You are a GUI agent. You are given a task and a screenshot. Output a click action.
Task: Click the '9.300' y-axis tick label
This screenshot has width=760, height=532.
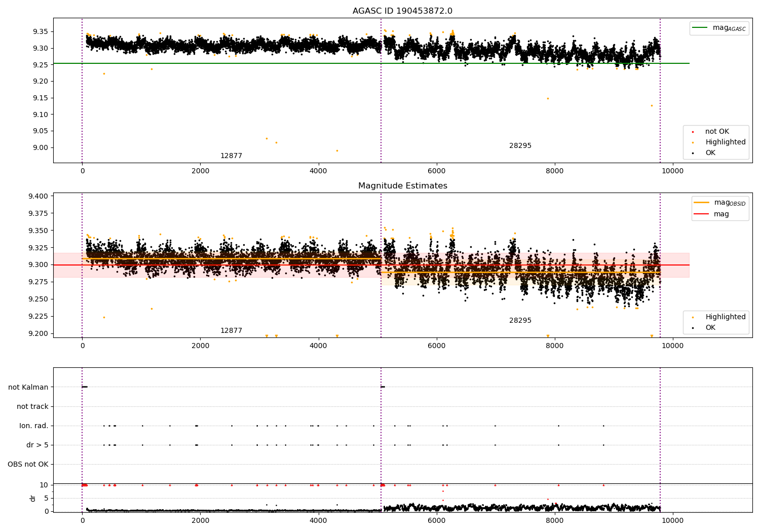[x=39, y=265]
